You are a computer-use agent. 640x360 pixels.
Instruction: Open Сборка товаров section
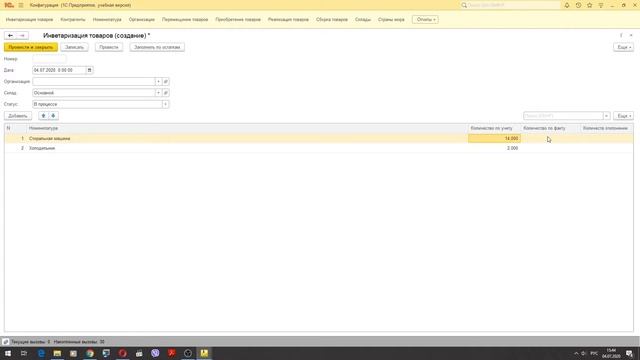pyautogui.click(x=332, y=20)
